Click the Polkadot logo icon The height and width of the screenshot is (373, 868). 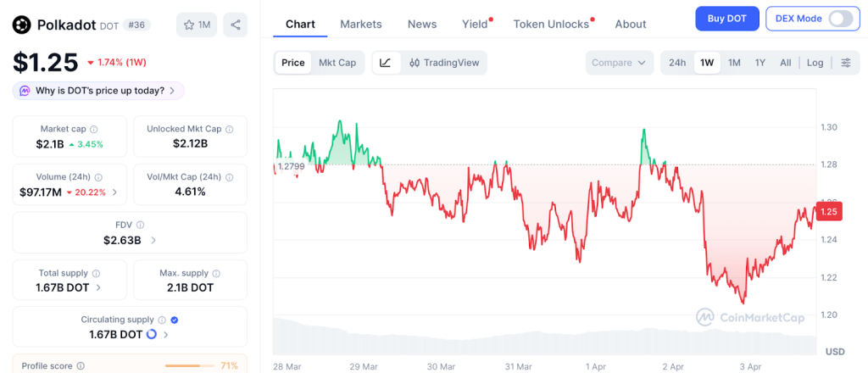(x=22, y=25)
